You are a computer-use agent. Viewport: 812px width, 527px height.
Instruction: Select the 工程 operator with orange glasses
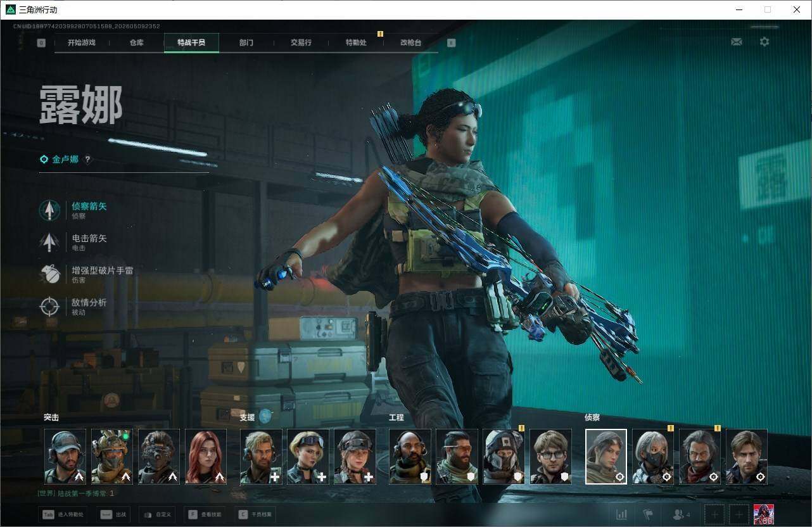(457, 457)
